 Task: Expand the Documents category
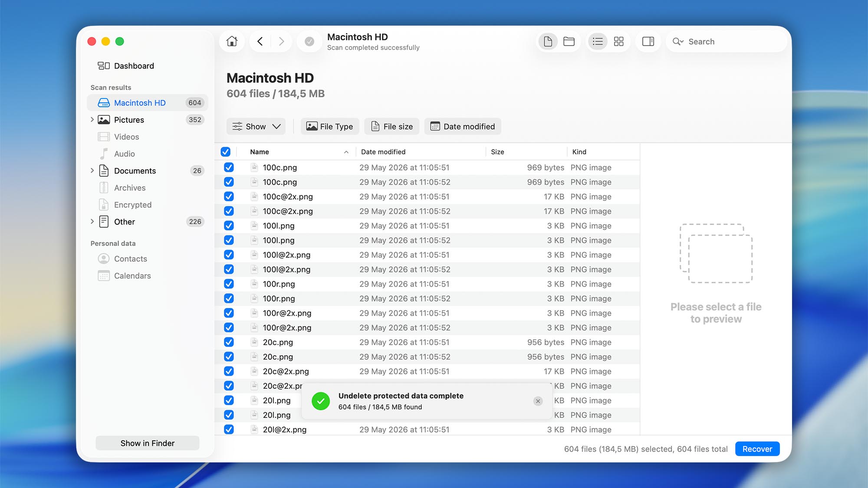pyautogui.click(x=92, y=170)
